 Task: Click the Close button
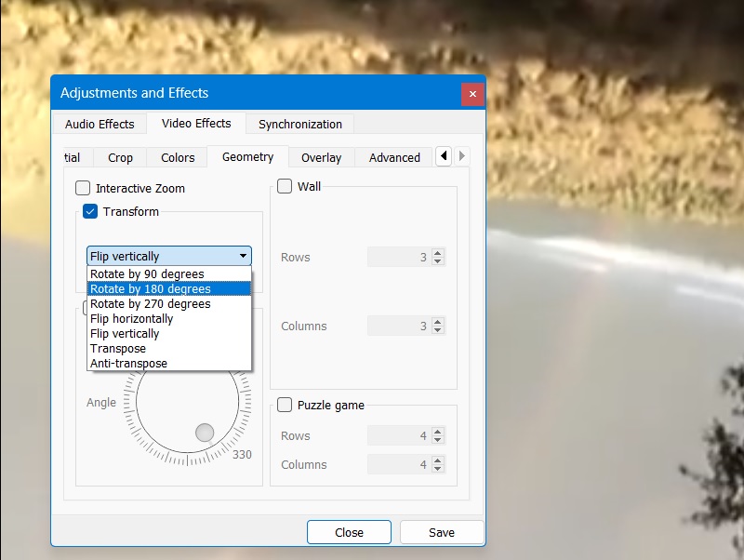(x=349, y=532)
